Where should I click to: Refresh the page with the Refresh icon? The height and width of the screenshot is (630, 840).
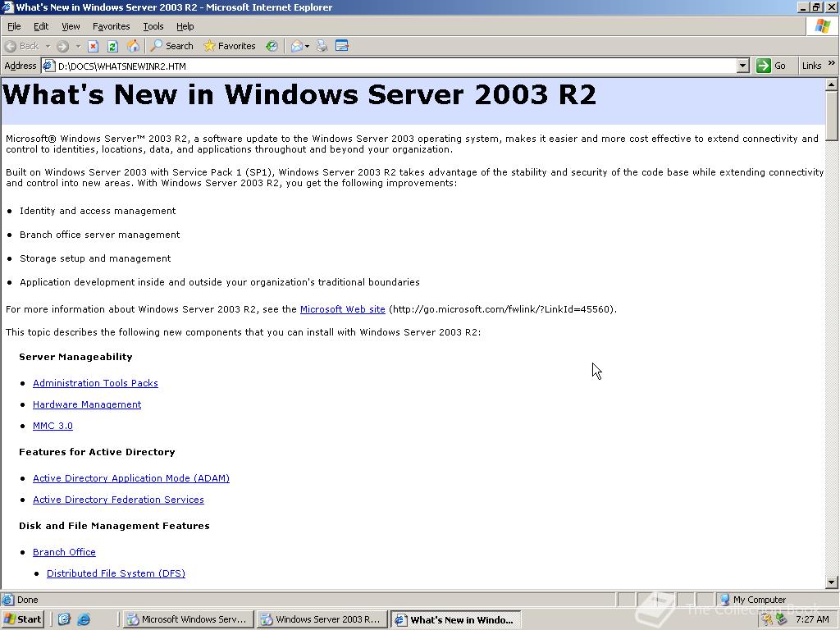click(112, 46)
